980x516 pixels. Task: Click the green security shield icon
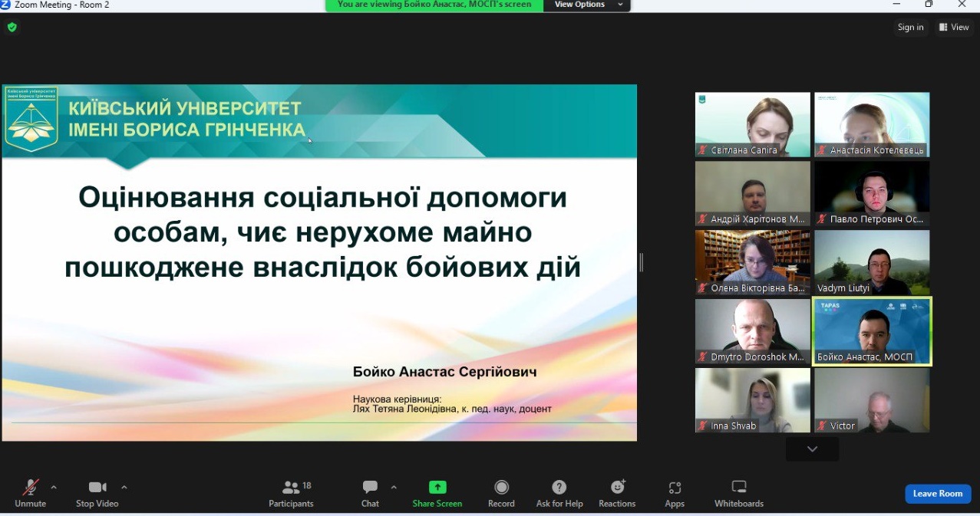click(x=12, y=27)
